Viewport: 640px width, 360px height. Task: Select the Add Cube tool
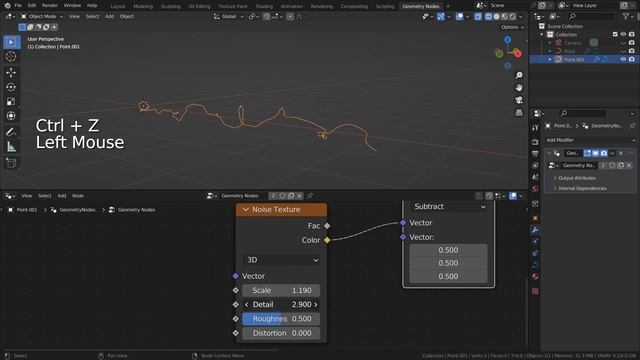point(11,163)
